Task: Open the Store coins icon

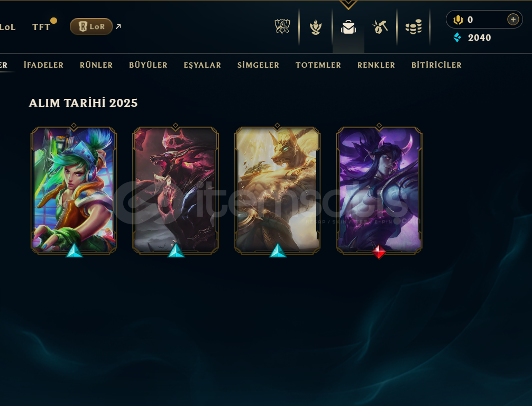Action: pyautogui.click(x=414, y=27)
